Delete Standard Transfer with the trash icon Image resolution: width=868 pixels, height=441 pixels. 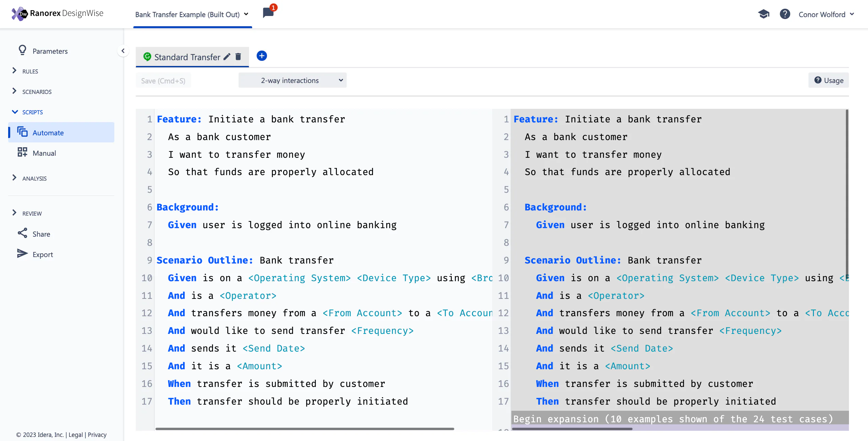(x=238, y=57)
